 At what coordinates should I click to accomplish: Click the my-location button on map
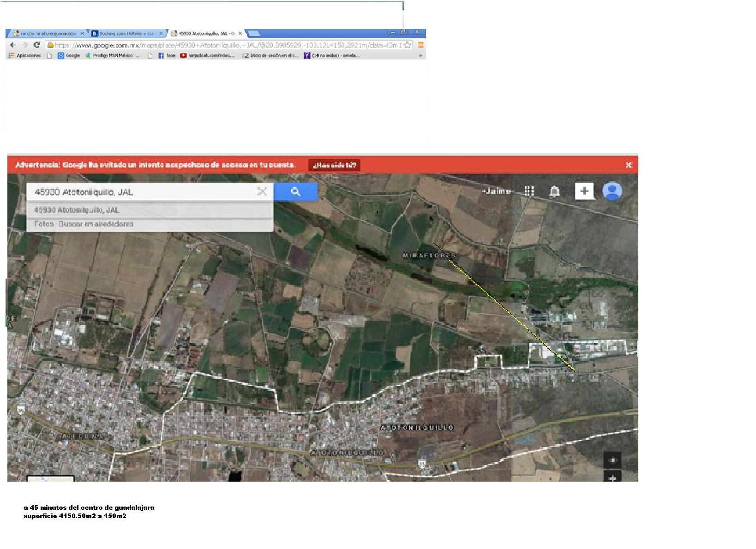click(x=612, y=460)
